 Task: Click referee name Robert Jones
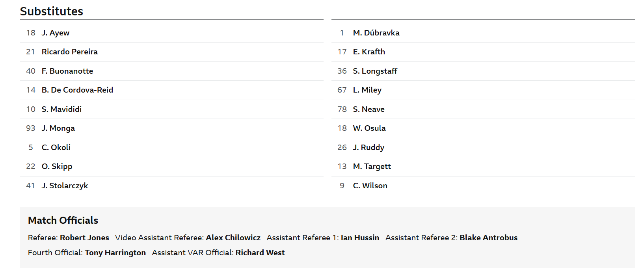[x=84, y=238]
